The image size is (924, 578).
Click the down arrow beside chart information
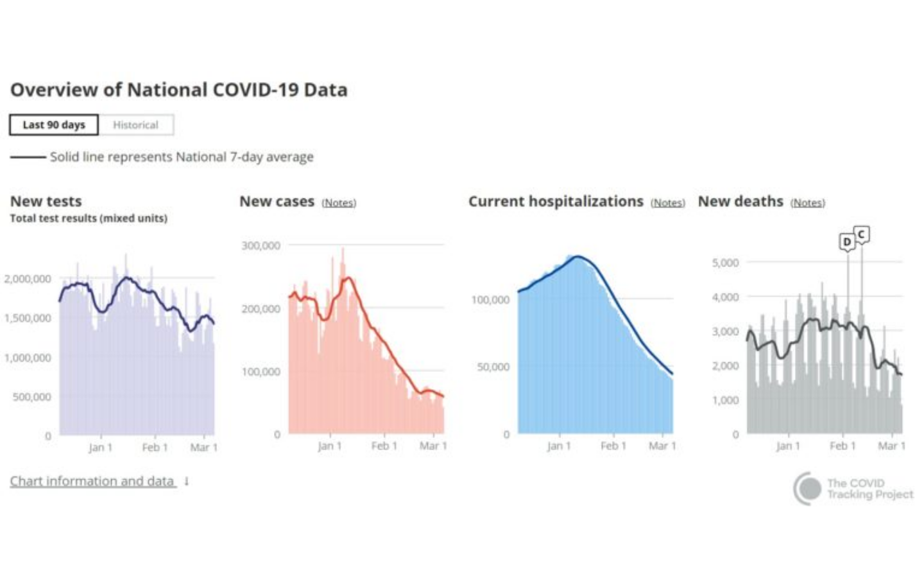point(187,481)
